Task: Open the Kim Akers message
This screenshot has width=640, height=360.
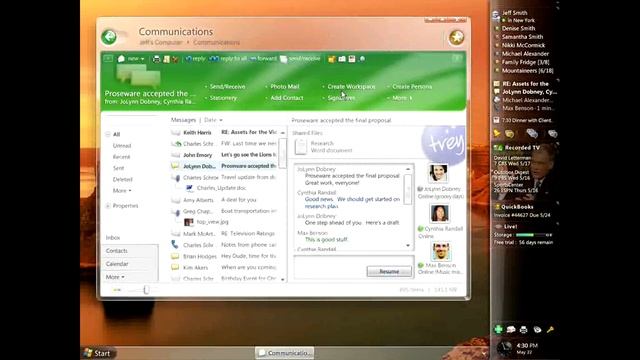Action: pos(224,267)
